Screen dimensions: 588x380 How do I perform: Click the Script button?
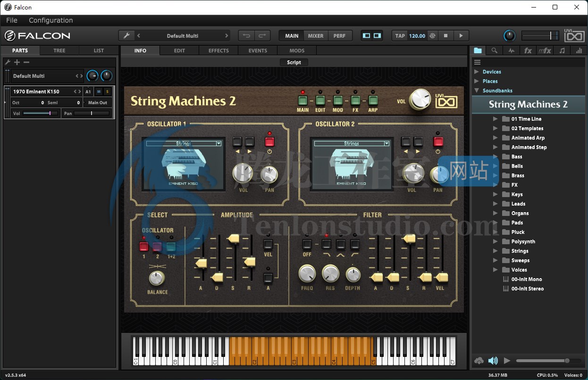click(x=294, y=62)
